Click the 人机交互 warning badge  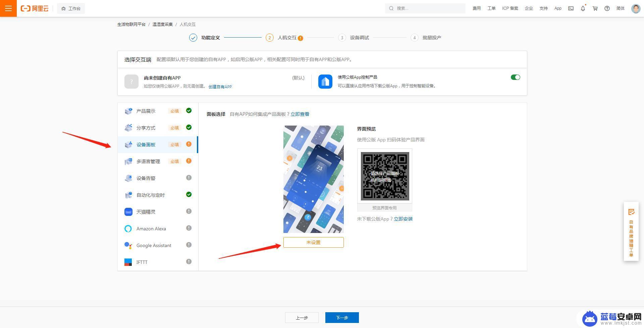coord(301,38)
